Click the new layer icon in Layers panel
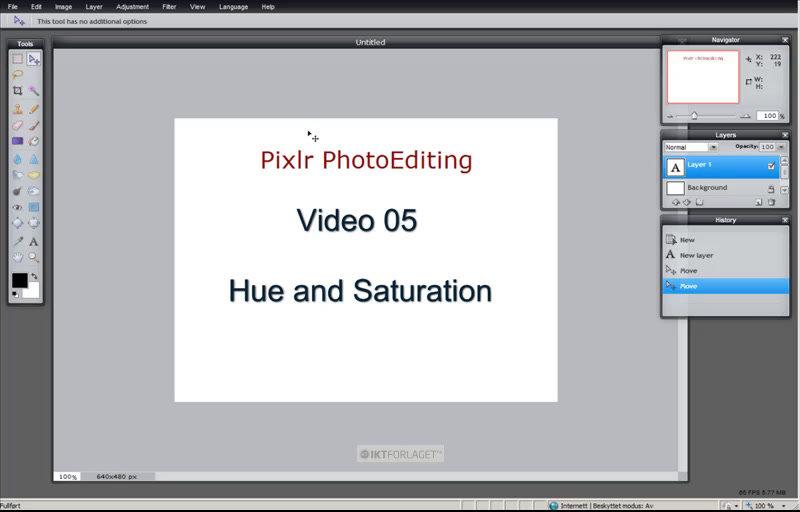The width and height of the screenshot is (800, 512). [x=759, y=202]
